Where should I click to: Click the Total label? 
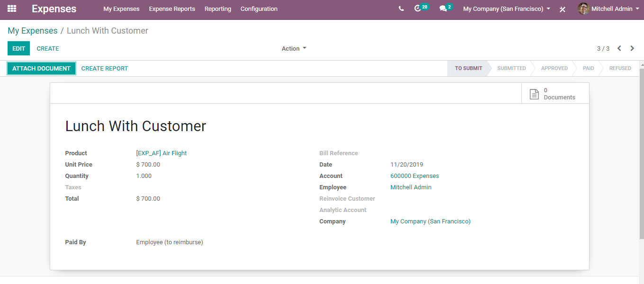[72, 198]
